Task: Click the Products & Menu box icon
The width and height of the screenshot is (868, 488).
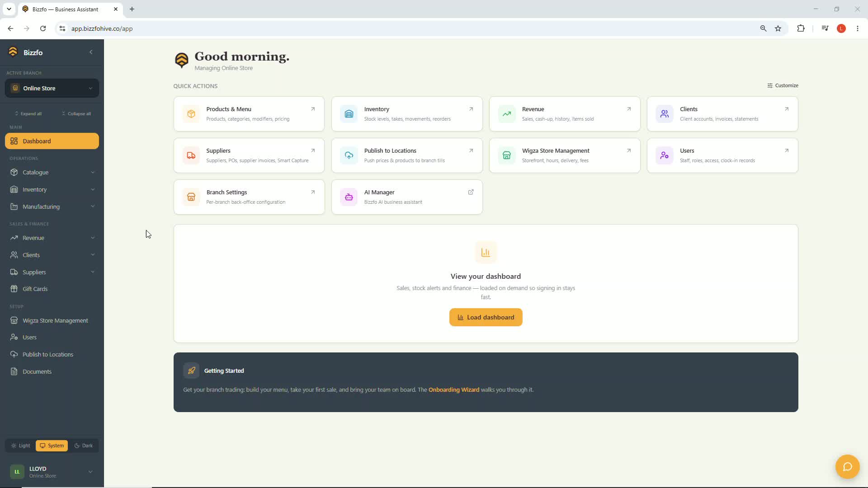Action: pos(191,114)
